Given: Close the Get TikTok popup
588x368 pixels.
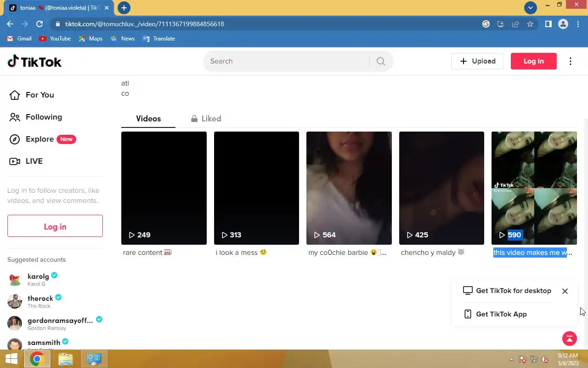Looking at the screenshot, I should (565, 291).
